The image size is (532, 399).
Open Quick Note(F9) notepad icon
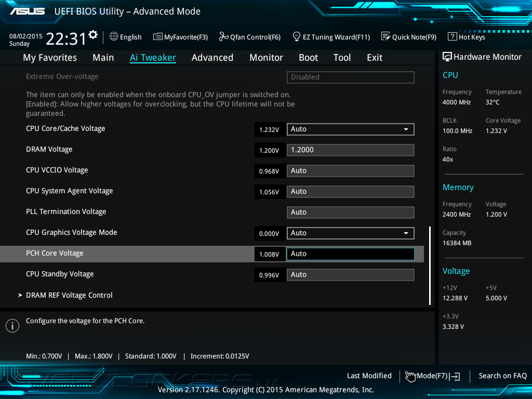pos(385,37)
